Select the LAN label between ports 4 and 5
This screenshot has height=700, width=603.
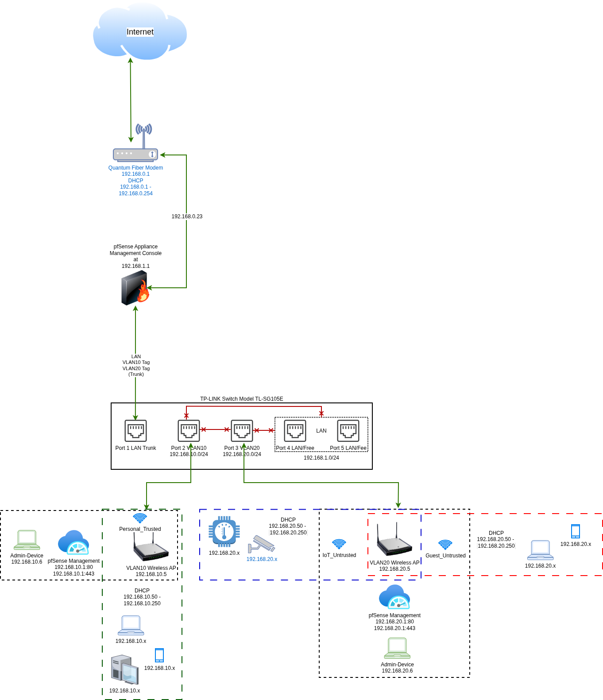pos(321,431)
